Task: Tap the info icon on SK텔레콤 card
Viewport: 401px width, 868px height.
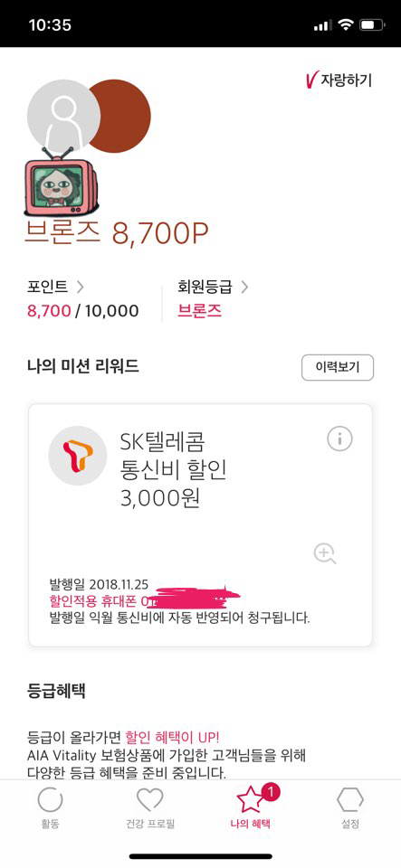Action: point(339,439)
